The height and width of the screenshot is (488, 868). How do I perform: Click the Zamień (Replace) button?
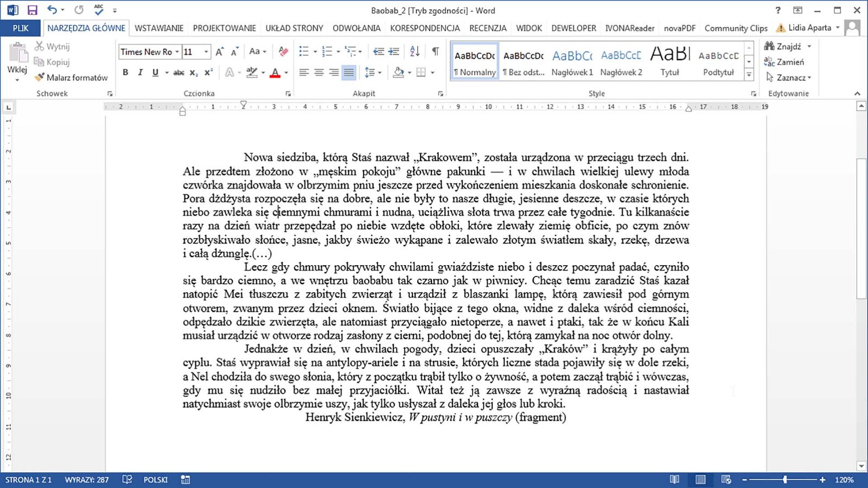point(784,62)
